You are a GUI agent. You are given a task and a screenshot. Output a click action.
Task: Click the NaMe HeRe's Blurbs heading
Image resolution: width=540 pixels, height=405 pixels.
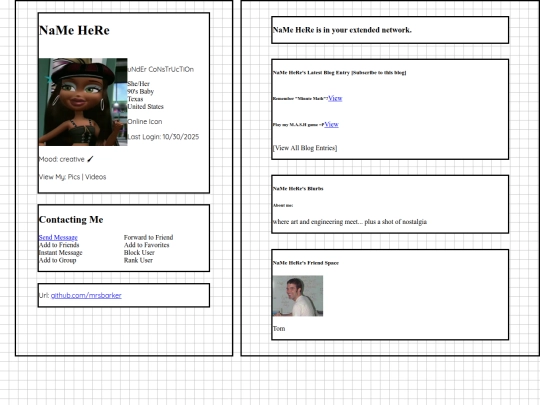click(x=298, y=189)
